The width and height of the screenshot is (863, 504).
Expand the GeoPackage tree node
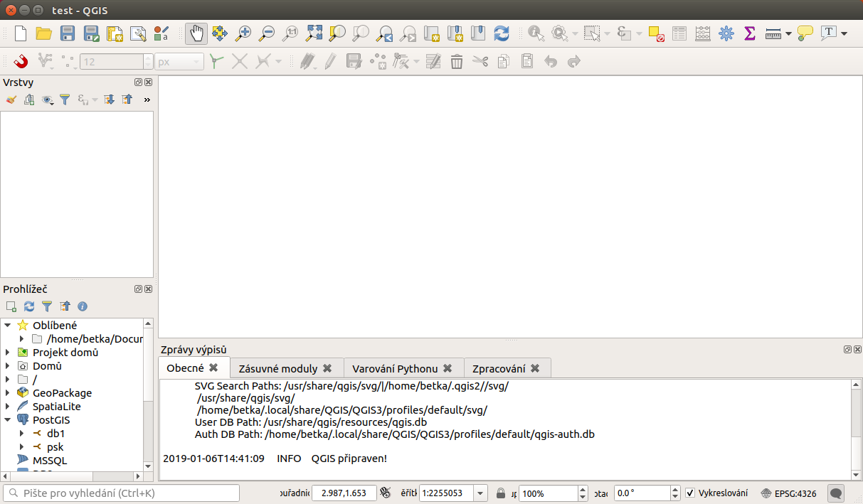[x=8, y=393]
